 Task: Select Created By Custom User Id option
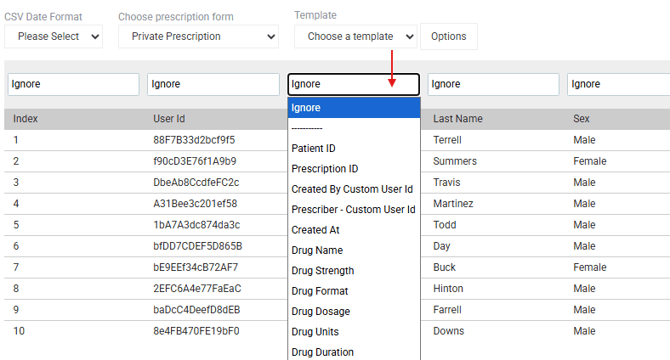(x=354, y=189)
